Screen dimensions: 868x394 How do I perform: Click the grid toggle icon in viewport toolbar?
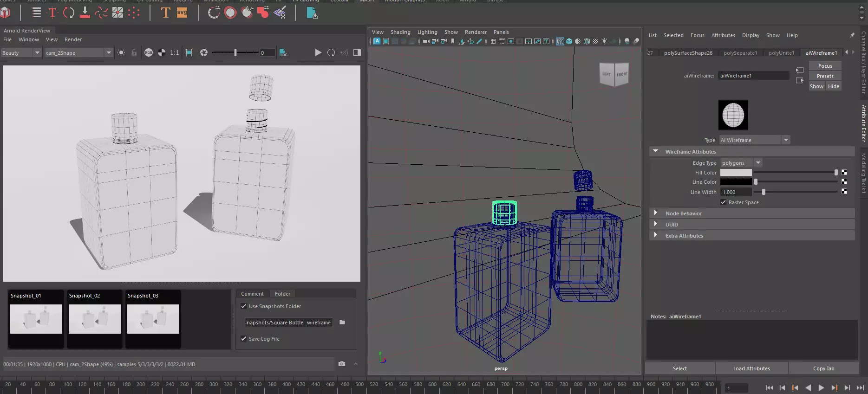[493, 41]
